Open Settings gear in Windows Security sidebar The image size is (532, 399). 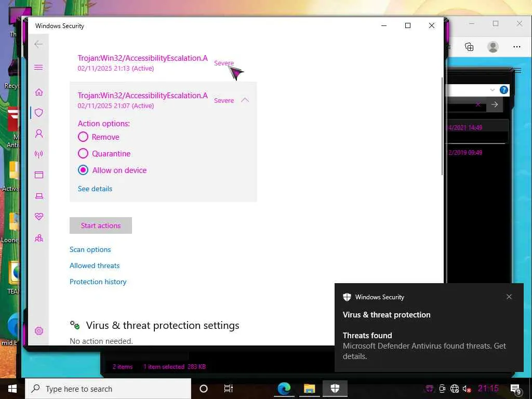(x=38, y=331)
